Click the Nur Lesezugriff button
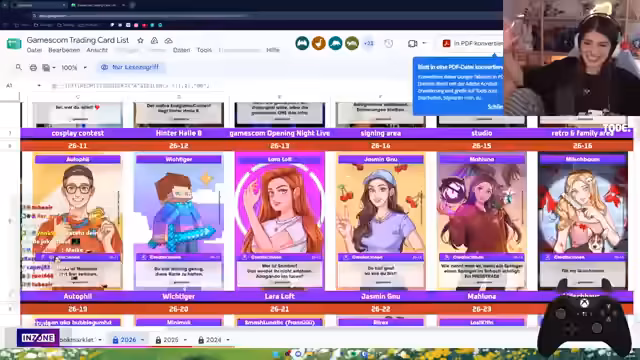The width and height of the screenshot is (640, 360). (x=131, y=67)
